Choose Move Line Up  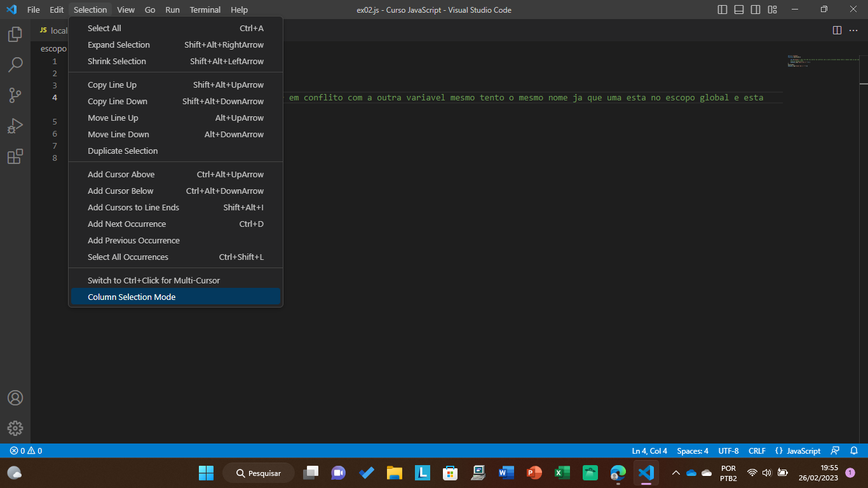pyautogui.click(x=175, y=118)
